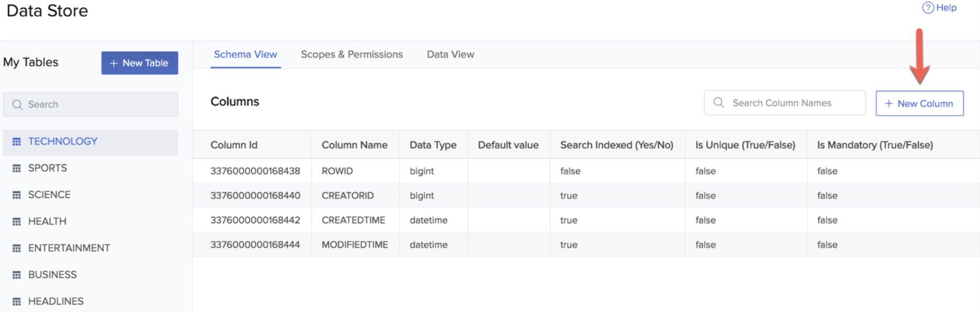Click the Column Name header
The height and width of the screenshot is (312, 980).
pyautogui.click(x=354, y=145)
